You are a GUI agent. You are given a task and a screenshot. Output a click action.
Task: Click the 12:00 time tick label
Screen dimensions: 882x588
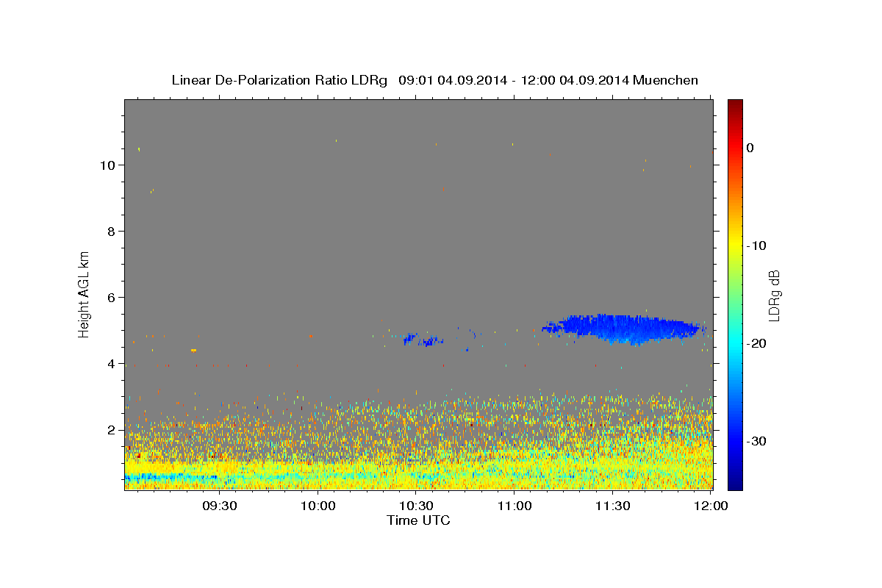pos(711,506)
